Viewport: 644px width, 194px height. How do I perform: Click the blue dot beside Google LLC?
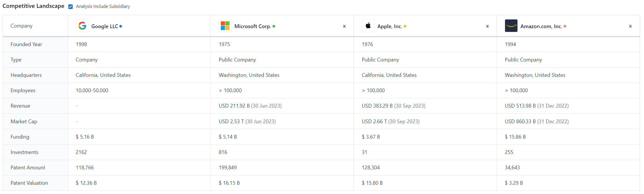click(x=121, y=26)
